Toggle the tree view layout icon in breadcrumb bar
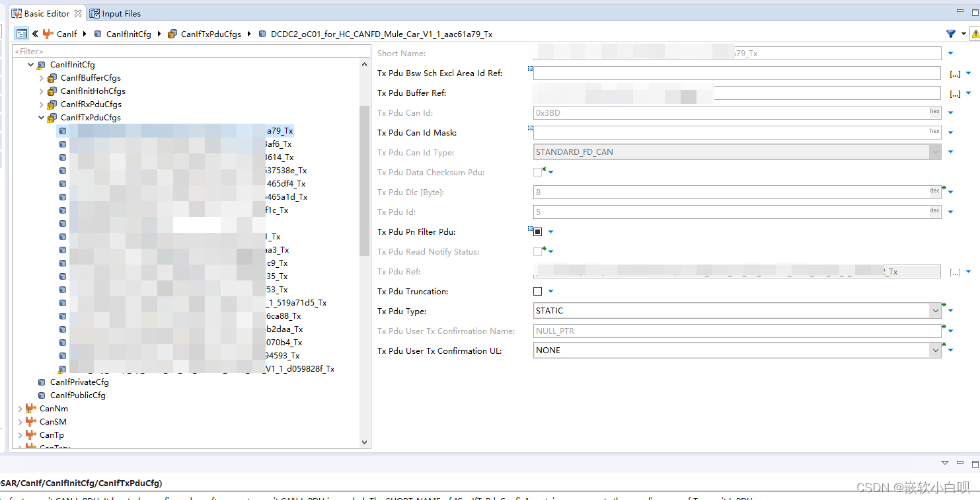 click(x=22, y=34)
